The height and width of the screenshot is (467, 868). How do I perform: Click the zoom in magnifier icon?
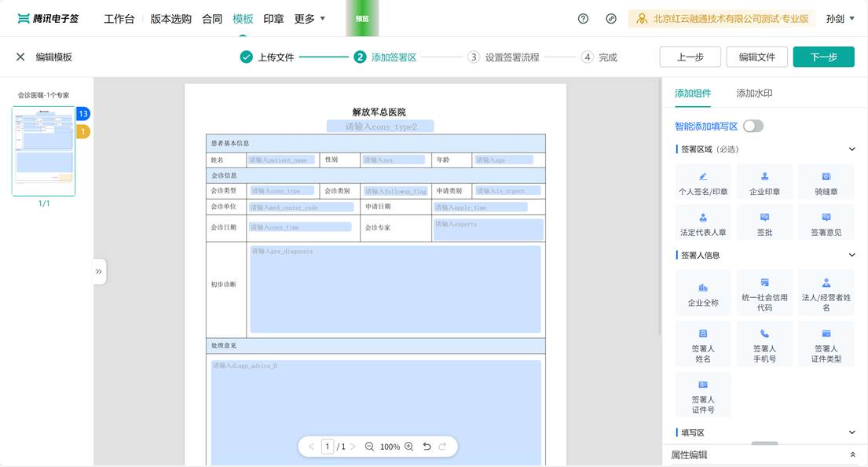[408, 447]
